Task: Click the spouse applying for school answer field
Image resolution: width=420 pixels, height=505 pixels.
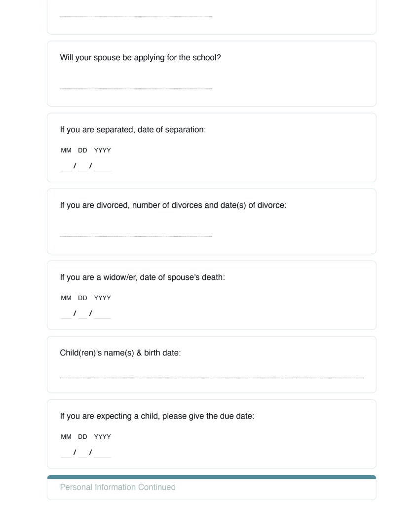Action: [x=135, y=83]
